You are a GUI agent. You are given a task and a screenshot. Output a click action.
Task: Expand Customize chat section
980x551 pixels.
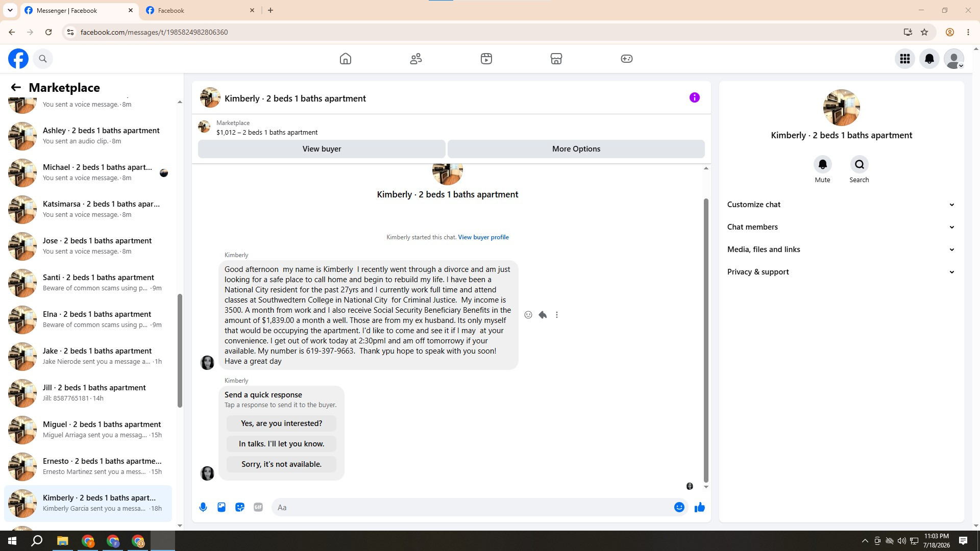[842, 205]
